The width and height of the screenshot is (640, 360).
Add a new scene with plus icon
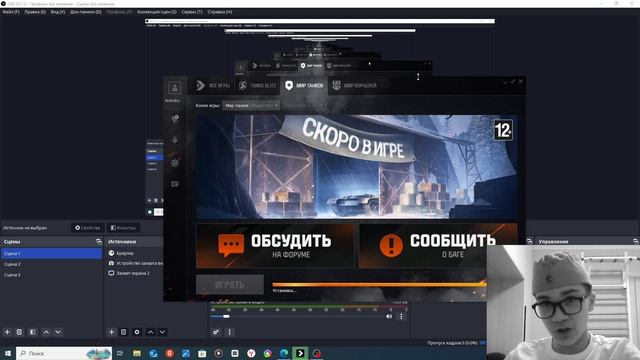click(x=7, y=332)
